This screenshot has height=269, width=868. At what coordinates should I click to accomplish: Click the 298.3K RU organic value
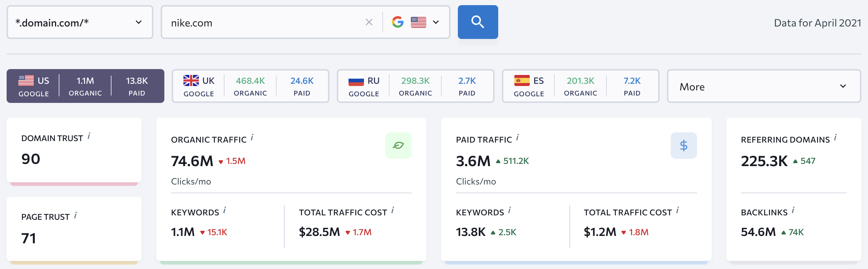pos(416,80)
